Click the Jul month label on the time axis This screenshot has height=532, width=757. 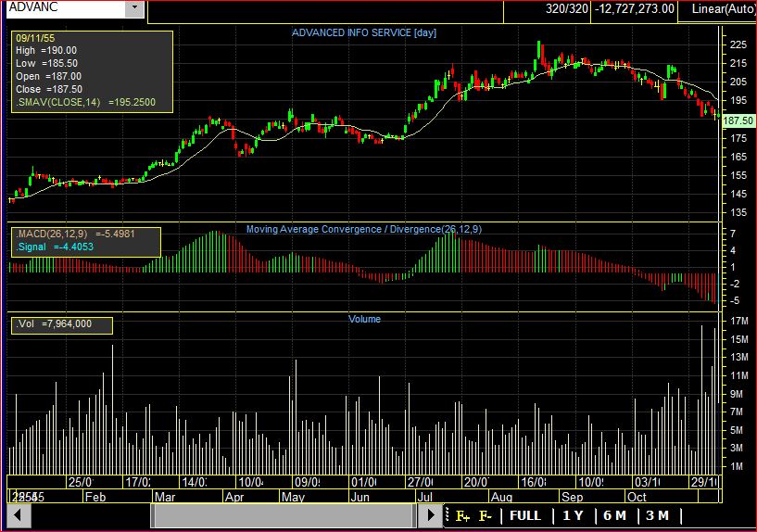[x=425, y=497]
